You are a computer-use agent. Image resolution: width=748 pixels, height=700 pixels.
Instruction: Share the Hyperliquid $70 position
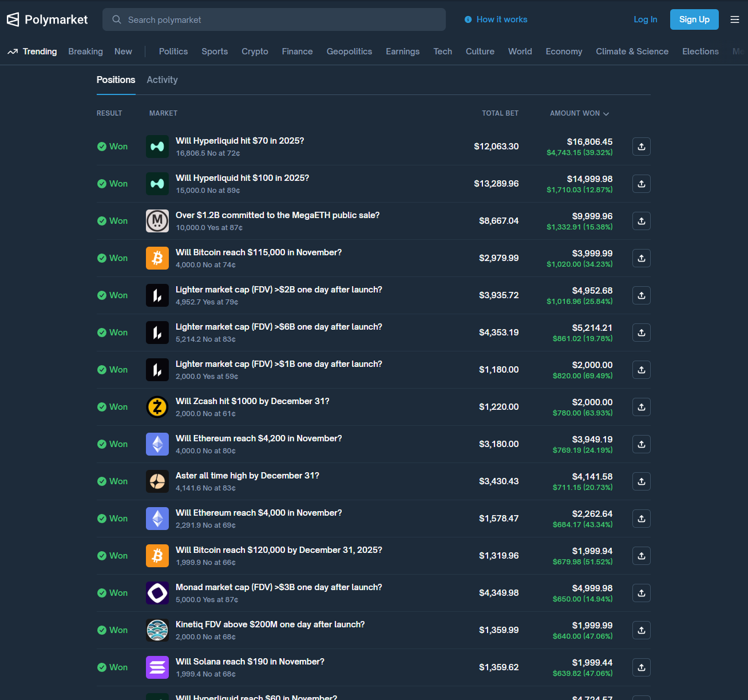click(641, 147)
